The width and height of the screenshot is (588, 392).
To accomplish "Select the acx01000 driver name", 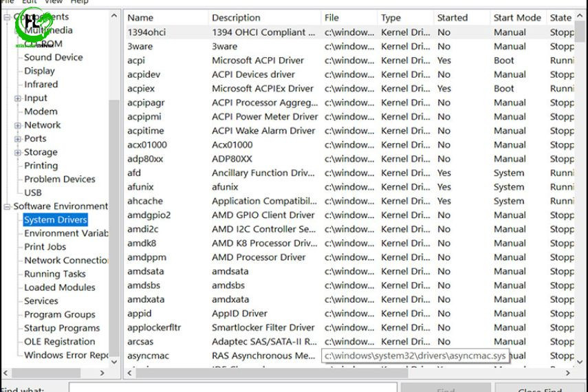I will pyautogui.click(x=147, y=145).
